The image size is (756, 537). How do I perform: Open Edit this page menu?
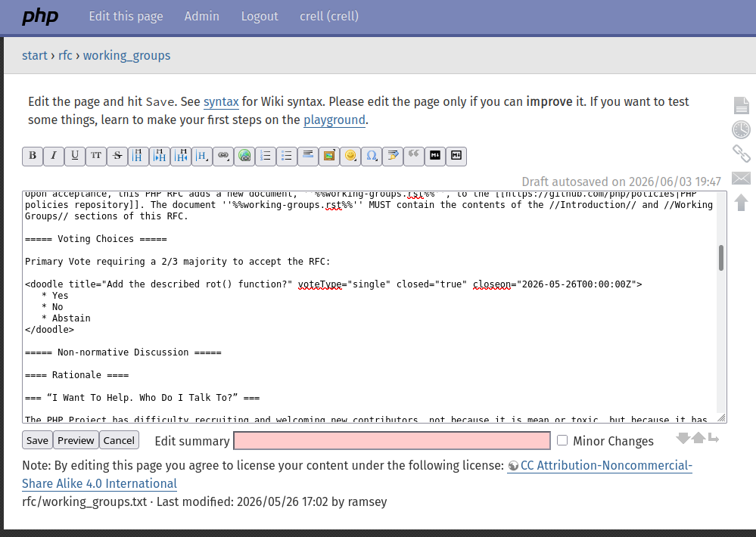tap(126, 16)
